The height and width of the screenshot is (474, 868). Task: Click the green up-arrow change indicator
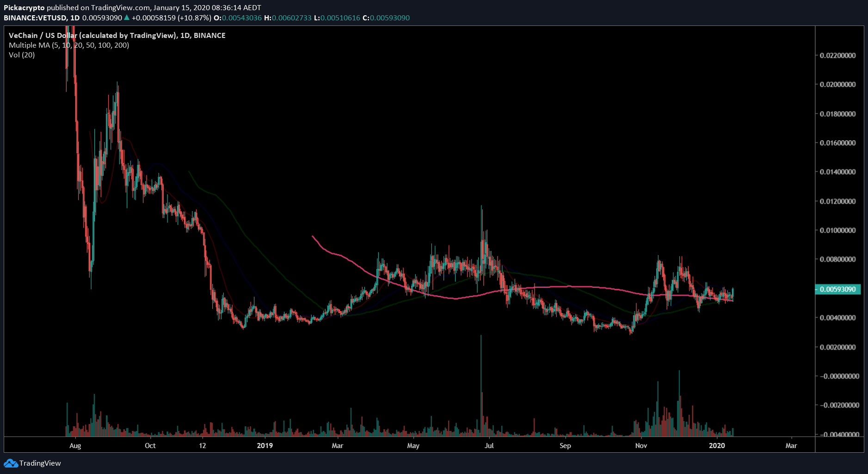coord(127,18)
